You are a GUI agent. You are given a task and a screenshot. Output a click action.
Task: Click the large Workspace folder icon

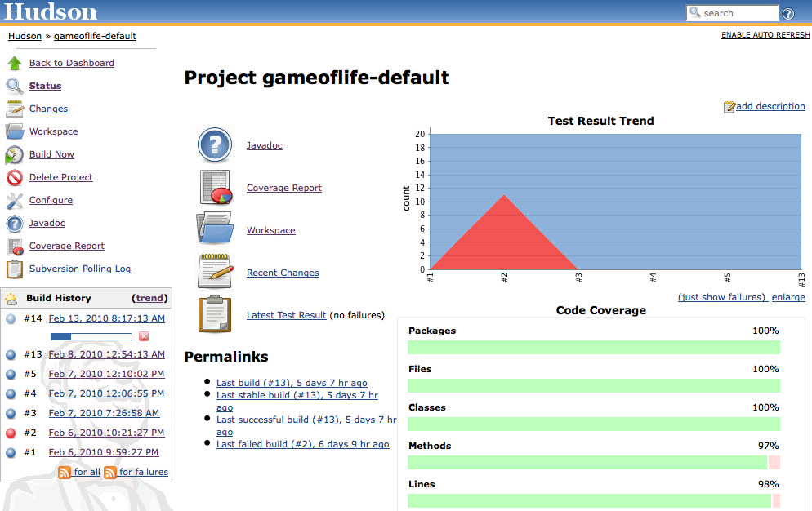(x=214, y=228)
